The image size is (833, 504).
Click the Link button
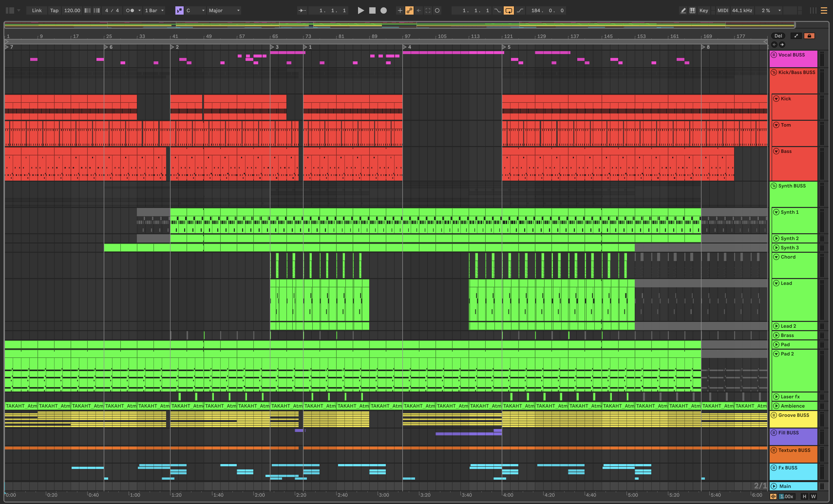click(x=37, y=10)
